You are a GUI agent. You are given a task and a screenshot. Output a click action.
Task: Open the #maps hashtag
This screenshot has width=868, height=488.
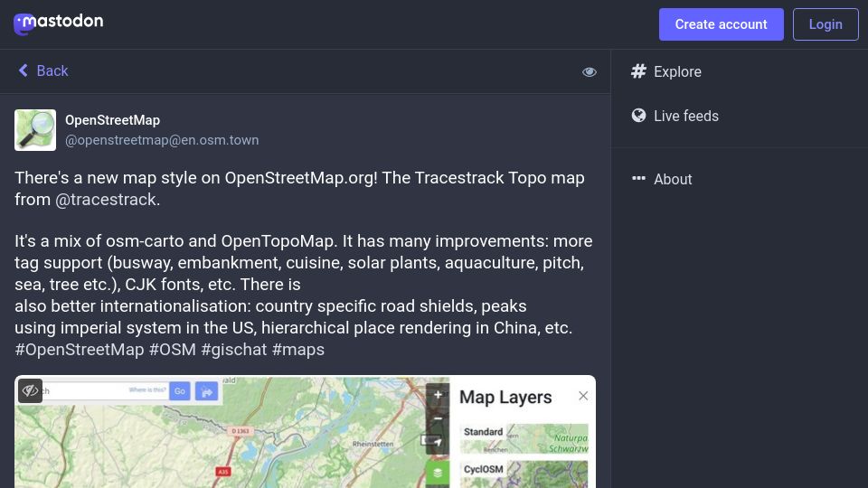[297, 349]
